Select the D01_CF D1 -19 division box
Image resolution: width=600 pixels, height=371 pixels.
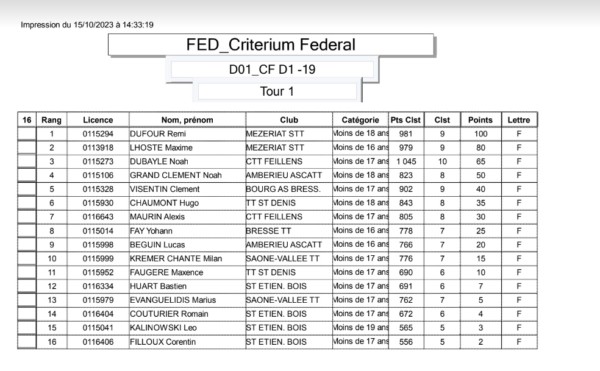[272, 70]
